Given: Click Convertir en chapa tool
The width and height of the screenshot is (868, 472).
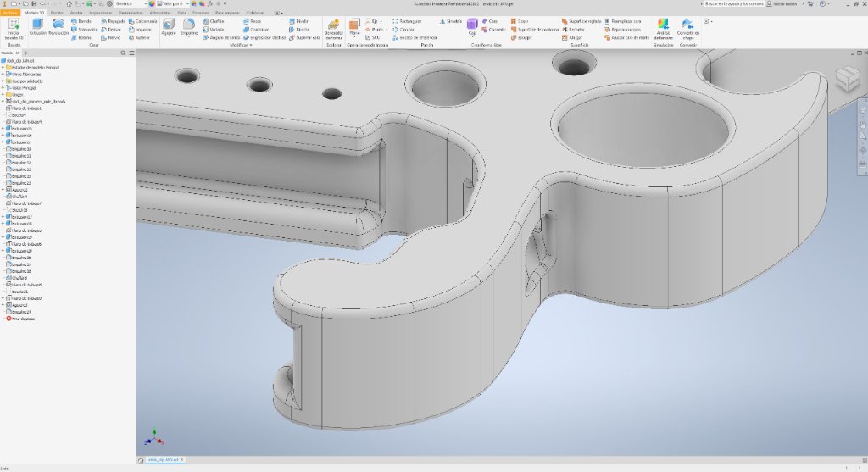Looking at the screenshot, I should pos(688,29).
